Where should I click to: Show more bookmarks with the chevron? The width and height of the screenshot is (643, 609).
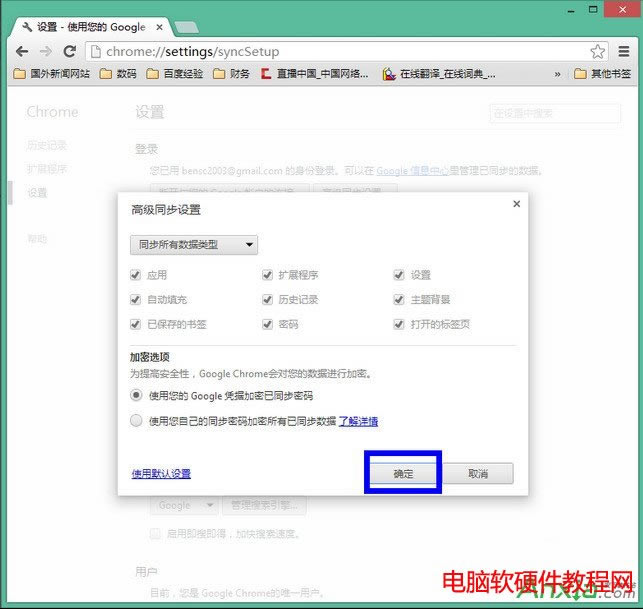point(557,74)
